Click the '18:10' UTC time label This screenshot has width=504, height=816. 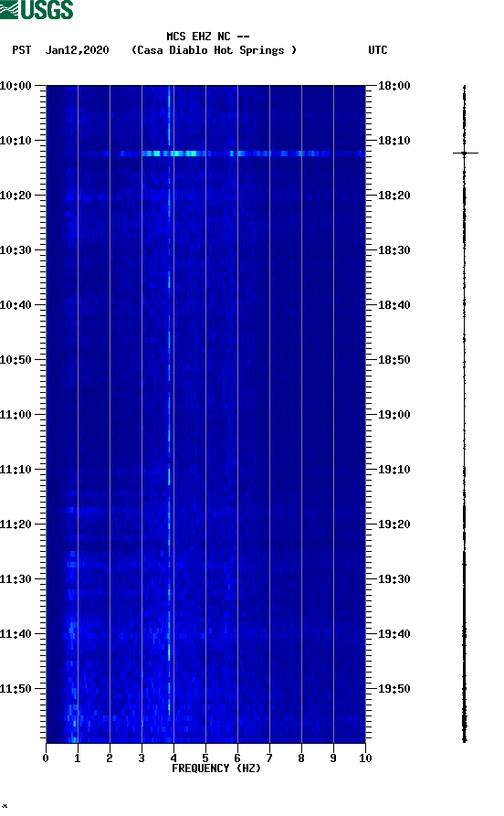coord(394,141)
